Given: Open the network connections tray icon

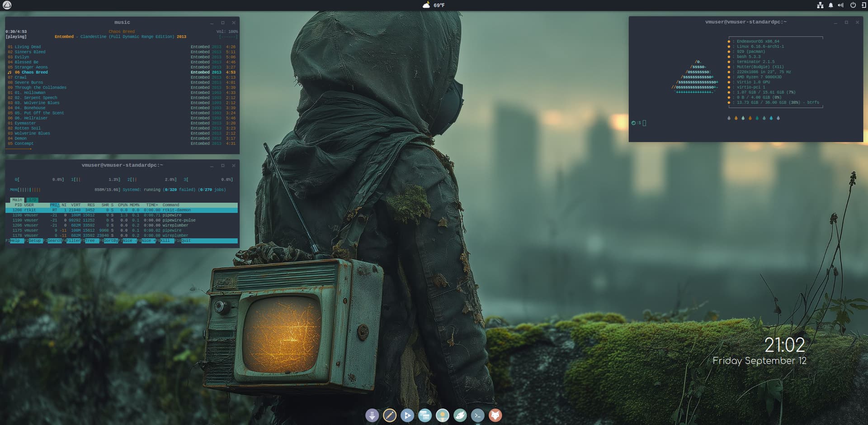Looking at the screenshot, I should (x=820, y=5).
